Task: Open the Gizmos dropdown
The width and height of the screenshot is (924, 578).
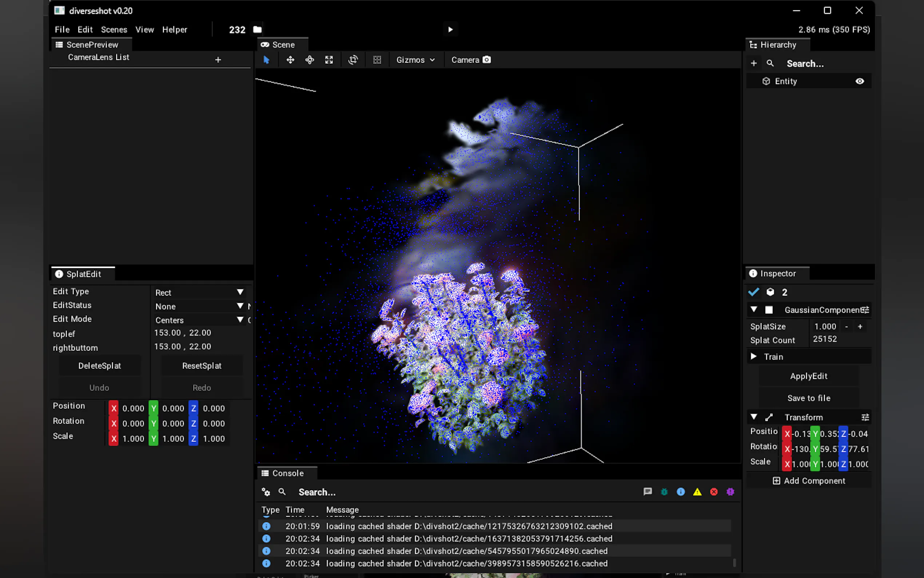Action: 415,60
